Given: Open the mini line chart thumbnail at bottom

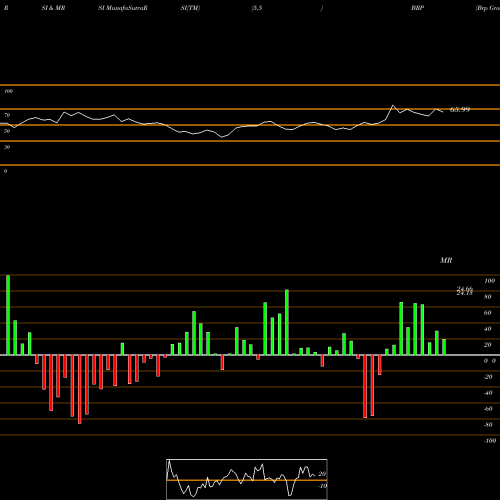Looking at the screenshot, I should (x=247, y=479).
